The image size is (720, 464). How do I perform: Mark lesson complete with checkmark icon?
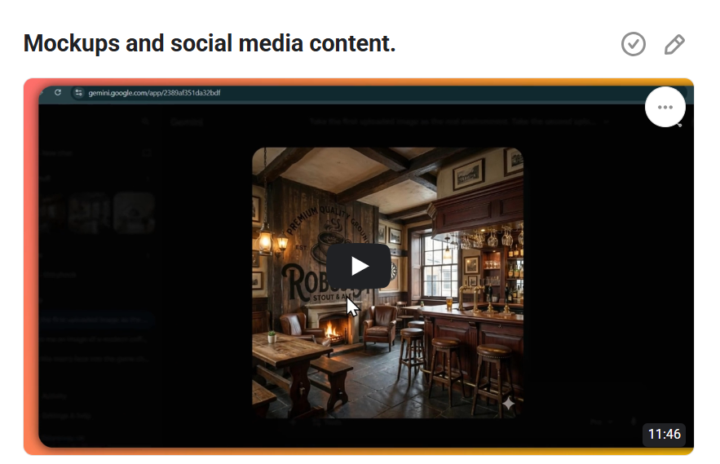(633, 44)
